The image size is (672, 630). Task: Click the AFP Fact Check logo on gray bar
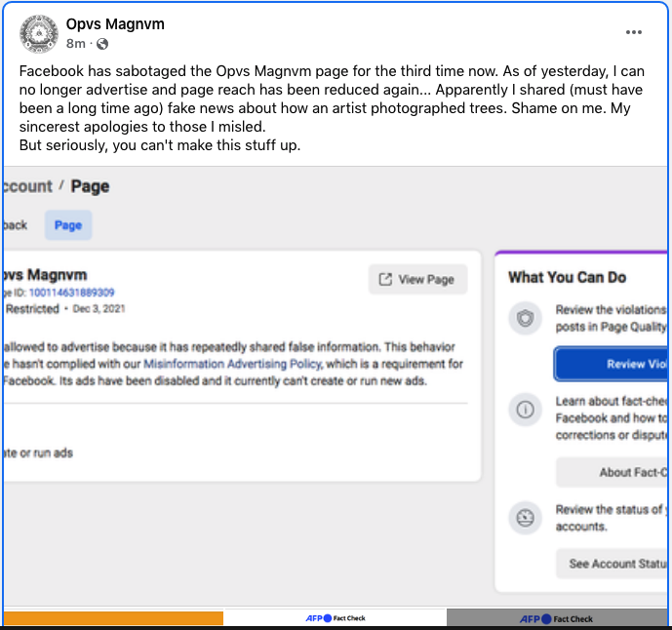pos(556,619)
